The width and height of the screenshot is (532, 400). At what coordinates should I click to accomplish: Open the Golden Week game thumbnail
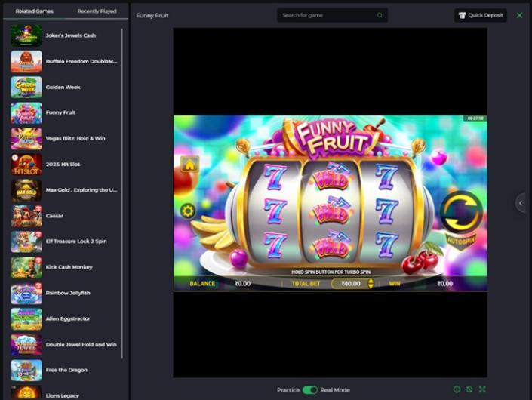(26, 88)
